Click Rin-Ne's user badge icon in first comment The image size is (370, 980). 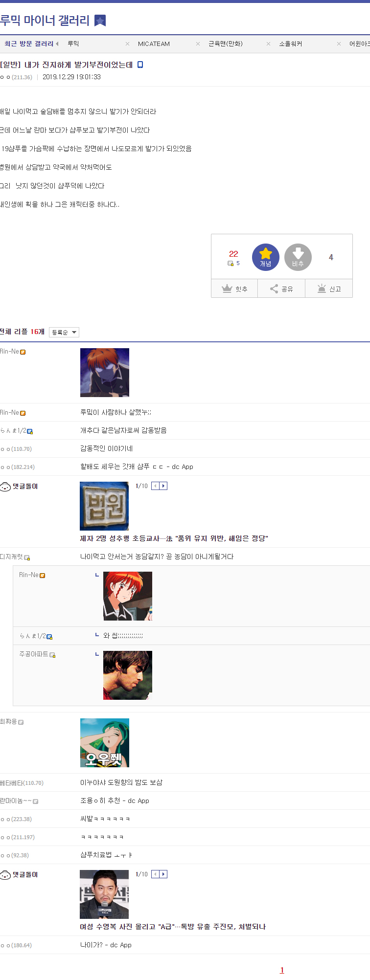tap(23, 352)
